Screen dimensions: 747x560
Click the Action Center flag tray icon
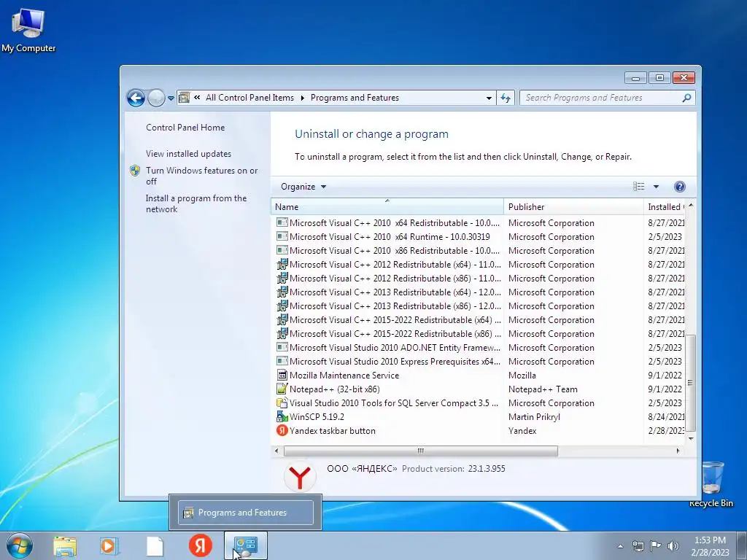(x=656, y=546)
